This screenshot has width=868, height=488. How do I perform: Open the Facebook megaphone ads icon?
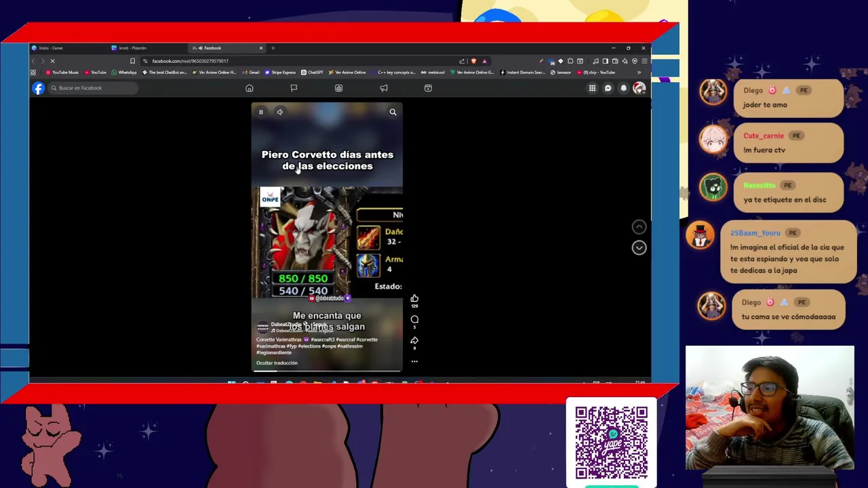pyautogui.click(x=383, y=88)
